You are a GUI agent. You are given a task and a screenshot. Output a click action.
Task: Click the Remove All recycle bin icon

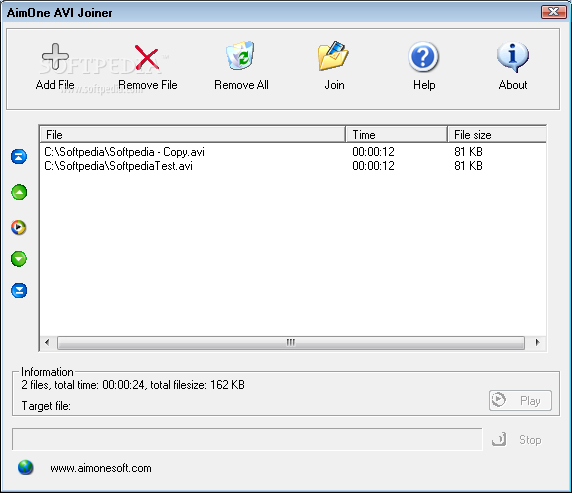(x=240, y=55)
